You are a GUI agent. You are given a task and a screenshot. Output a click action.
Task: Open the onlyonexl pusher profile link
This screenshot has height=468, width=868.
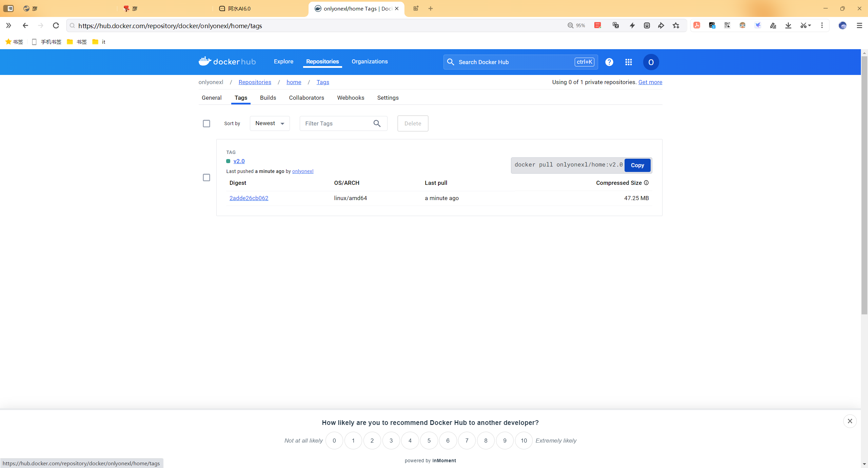(303, 171)
